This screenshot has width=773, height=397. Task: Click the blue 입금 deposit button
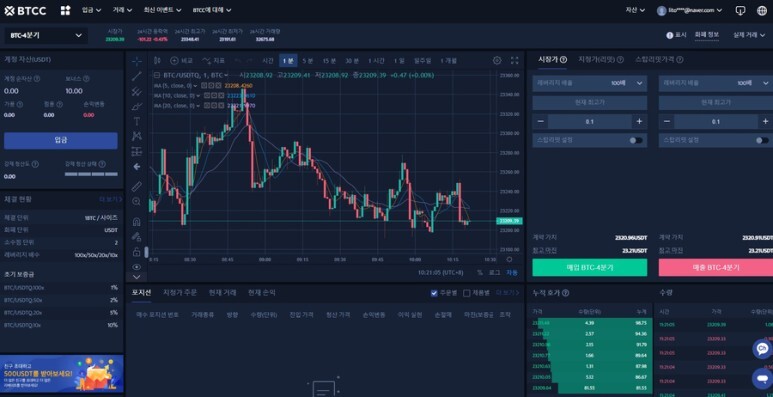click(x=61, y=141)
